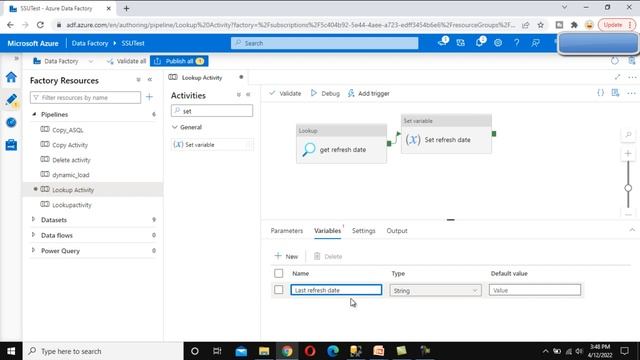Click the refresh icon in Data Factory toolbar

pyautogui.click(x=615, y=61)
